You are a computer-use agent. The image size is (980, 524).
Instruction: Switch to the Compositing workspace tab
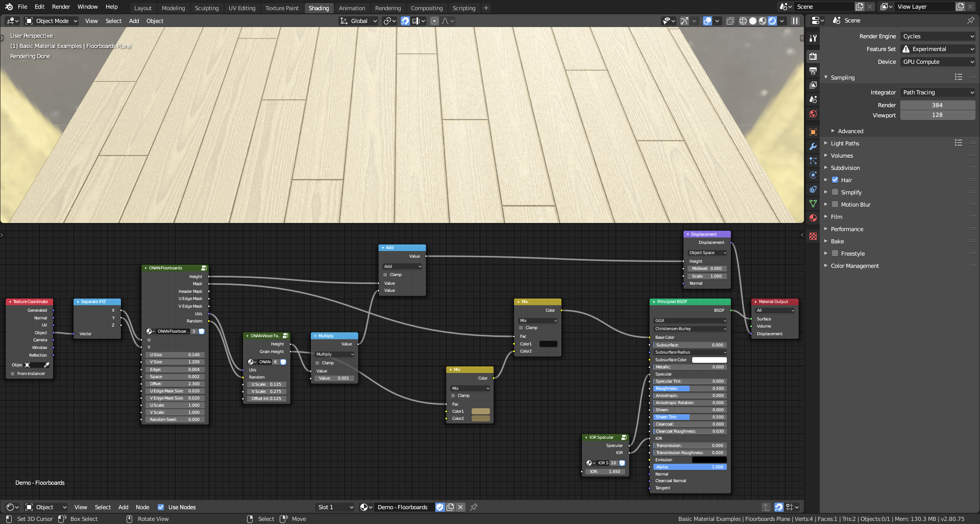pos(427,8)
